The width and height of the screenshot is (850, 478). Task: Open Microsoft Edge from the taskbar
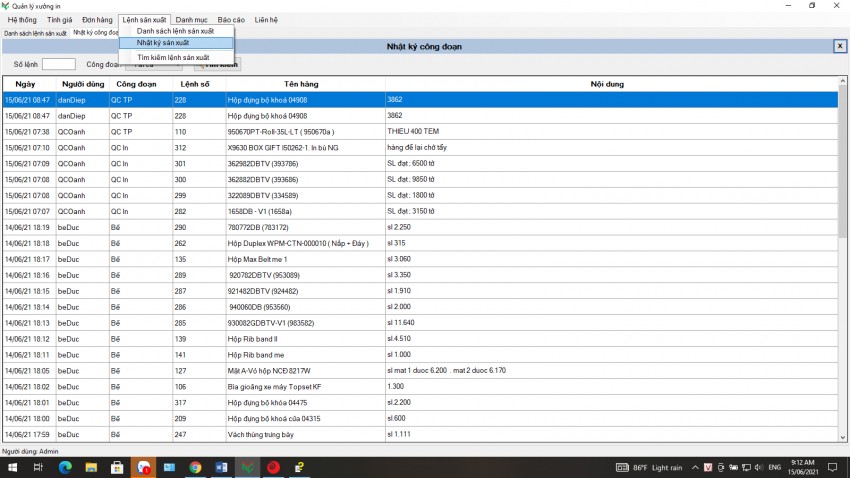point(66,467)
